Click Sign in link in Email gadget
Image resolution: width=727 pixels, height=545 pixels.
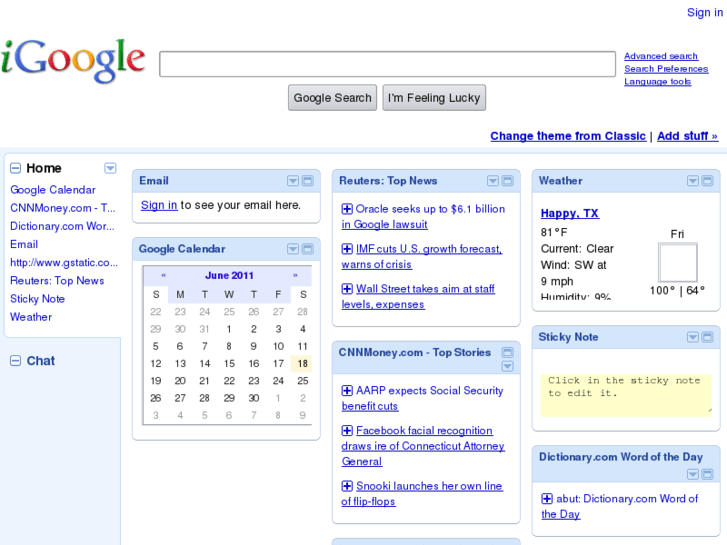[159, 205]
